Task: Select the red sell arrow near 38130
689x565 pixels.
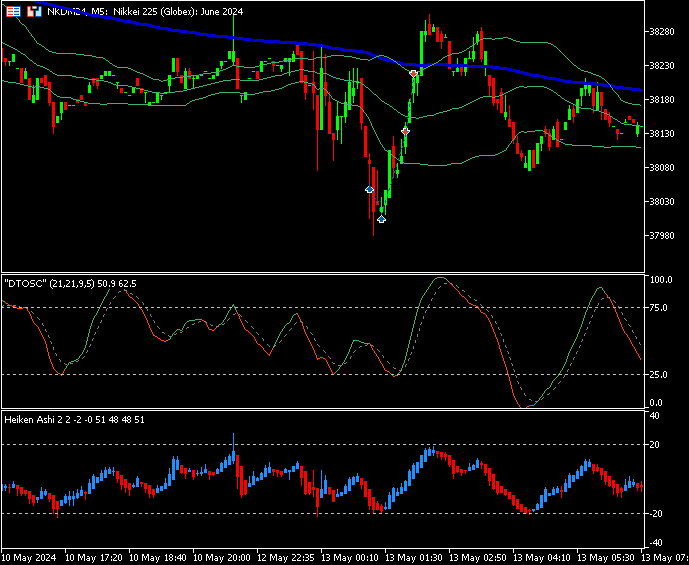Action: click(406, 130)
